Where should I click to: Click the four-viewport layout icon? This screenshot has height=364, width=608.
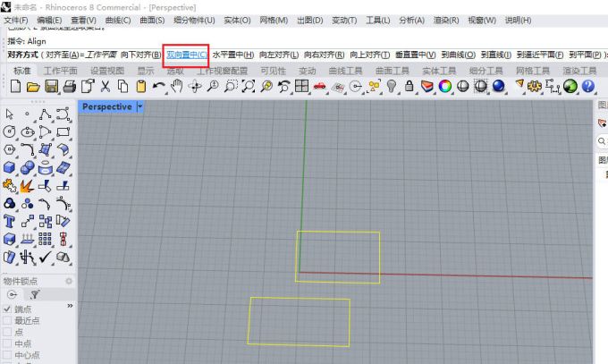(302, 86)
